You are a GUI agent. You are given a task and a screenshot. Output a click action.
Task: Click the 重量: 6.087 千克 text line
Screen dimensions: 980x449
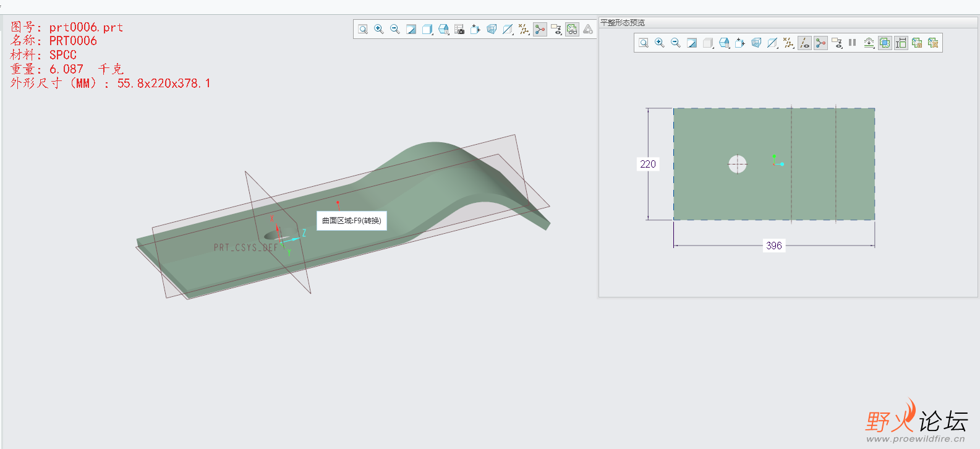[x=67, y=69]
